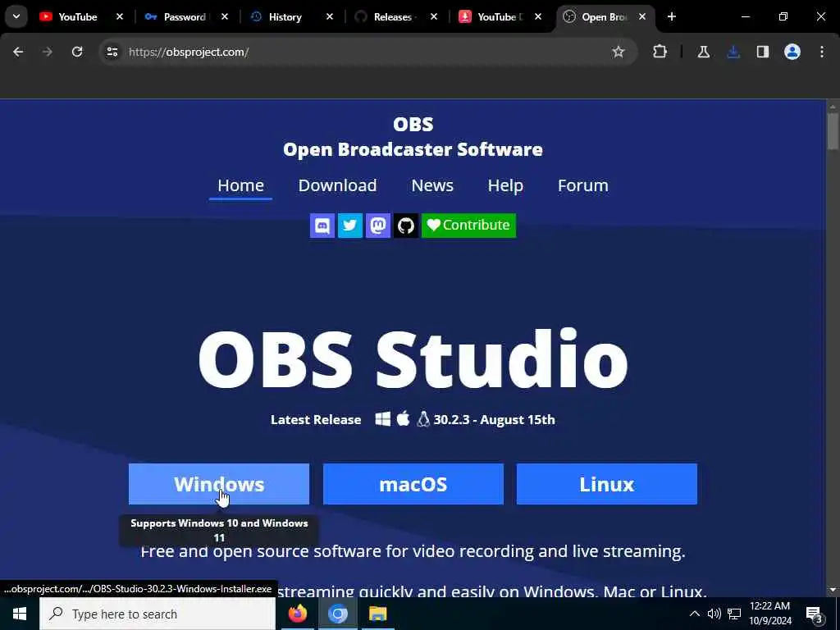
Task: Click the 30.2.3 - August 15th text
Action: (494, 419)
